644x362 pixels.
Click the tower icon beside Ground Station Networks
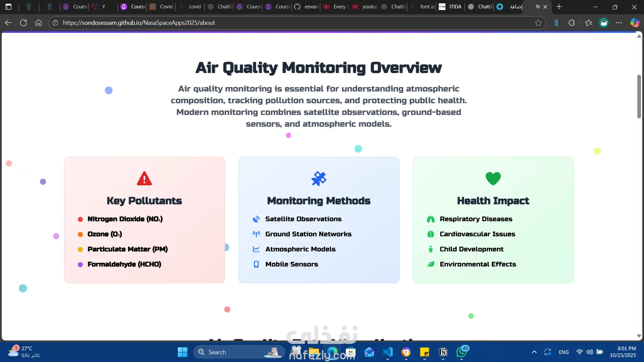[256, 234]
